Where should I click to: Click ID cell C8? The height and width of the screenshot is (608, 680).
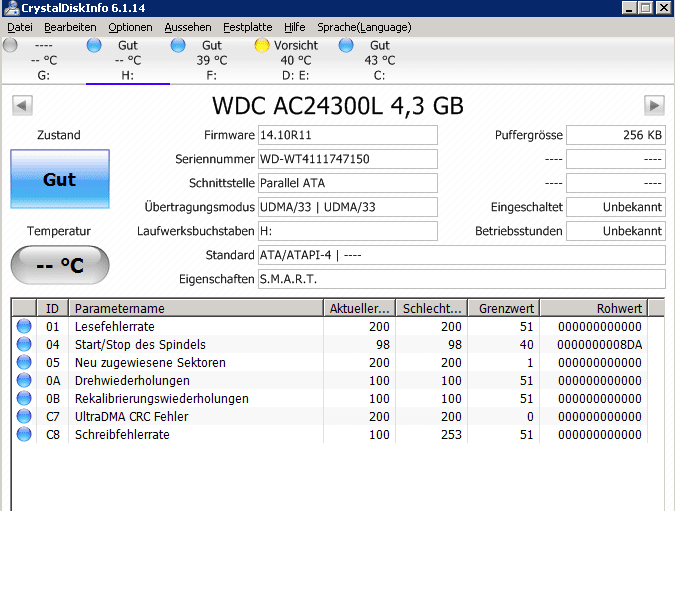(53, 435)
